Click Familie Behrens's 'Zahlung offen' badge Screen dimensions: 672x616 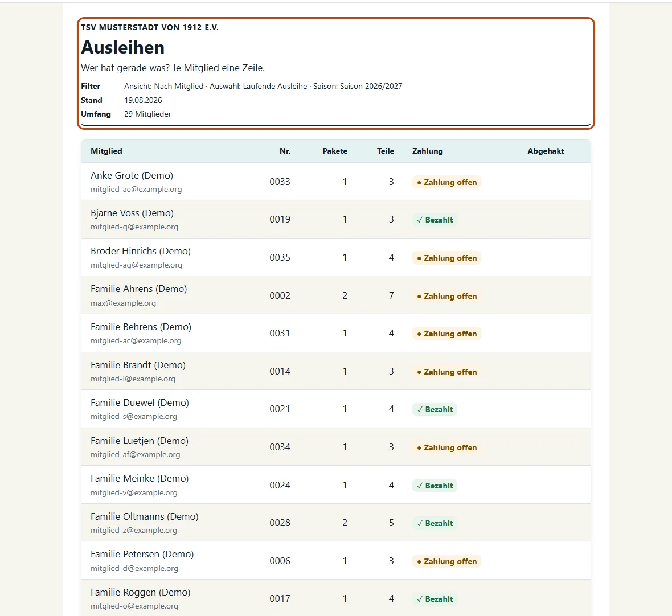click(x=446, y=334)
